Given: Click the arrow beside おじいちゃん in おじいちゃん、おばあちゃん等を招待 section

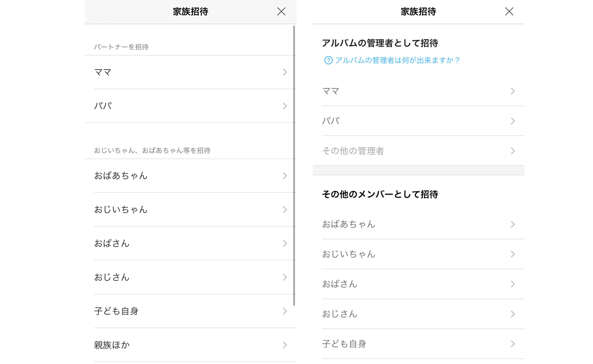Looking at the screenshot, I should coord(285,210).
